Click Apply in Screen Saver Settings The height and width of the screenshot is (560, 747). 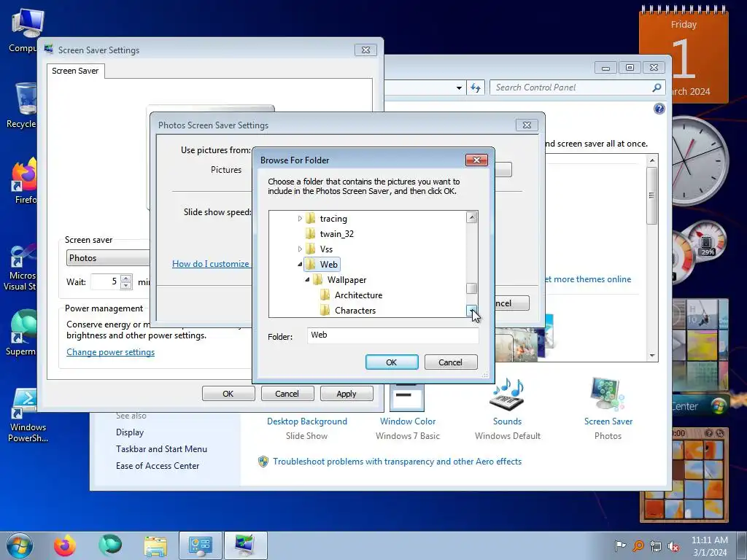click(x=347, y=394)
